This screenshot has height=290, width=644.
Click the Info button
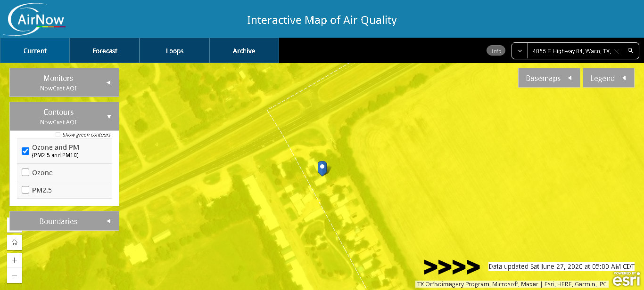[496, 51]
